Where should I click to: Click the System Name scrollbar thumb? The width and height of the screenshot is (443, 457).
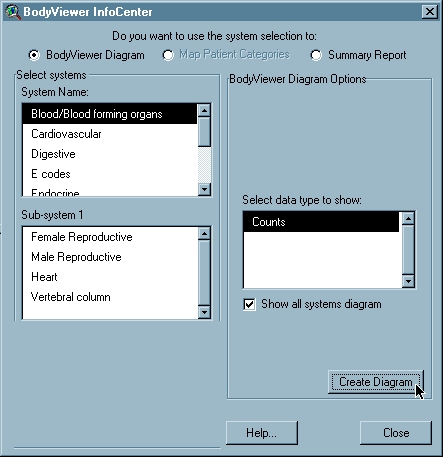coord(204,132)
